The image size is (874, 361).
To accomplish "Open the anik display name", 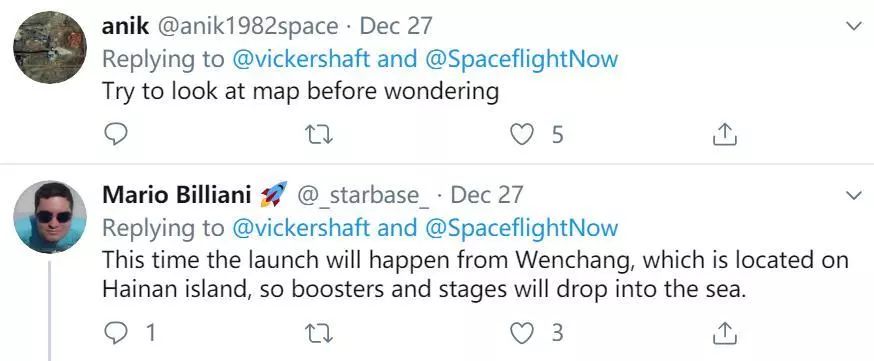I will click(x=125, y=26).
